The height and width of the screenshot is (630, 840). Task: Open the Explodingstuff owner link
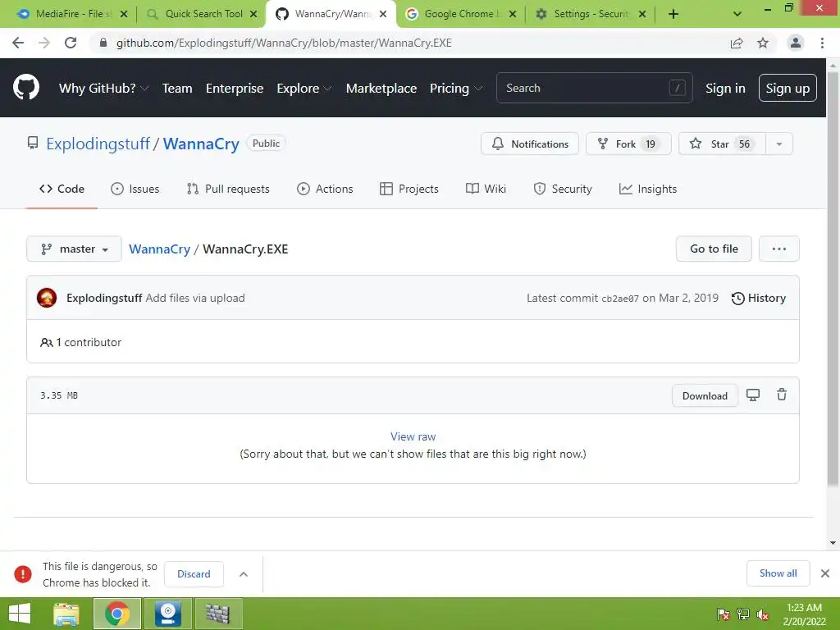click(98, 144)
